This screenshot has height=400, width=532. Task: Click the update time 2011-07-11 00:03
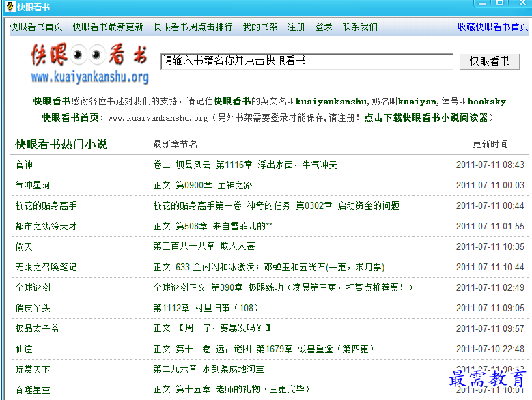(490, 185)
